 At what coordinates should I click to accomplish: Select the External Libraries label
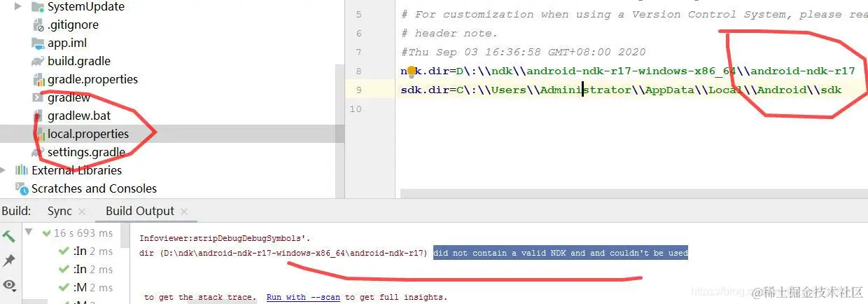76,170
